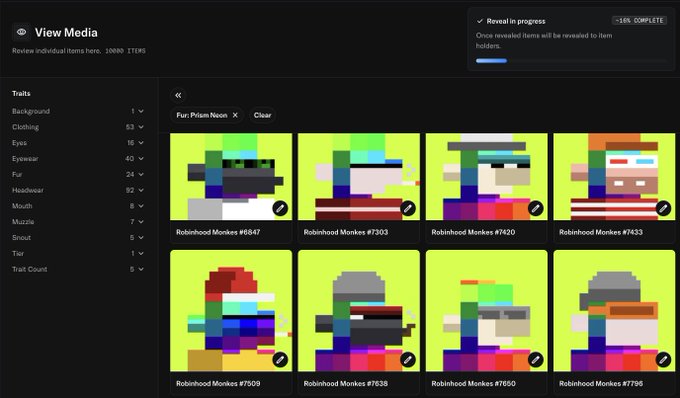
Task: Click the '~16% COMPLETE' badge
Action: 639,20
